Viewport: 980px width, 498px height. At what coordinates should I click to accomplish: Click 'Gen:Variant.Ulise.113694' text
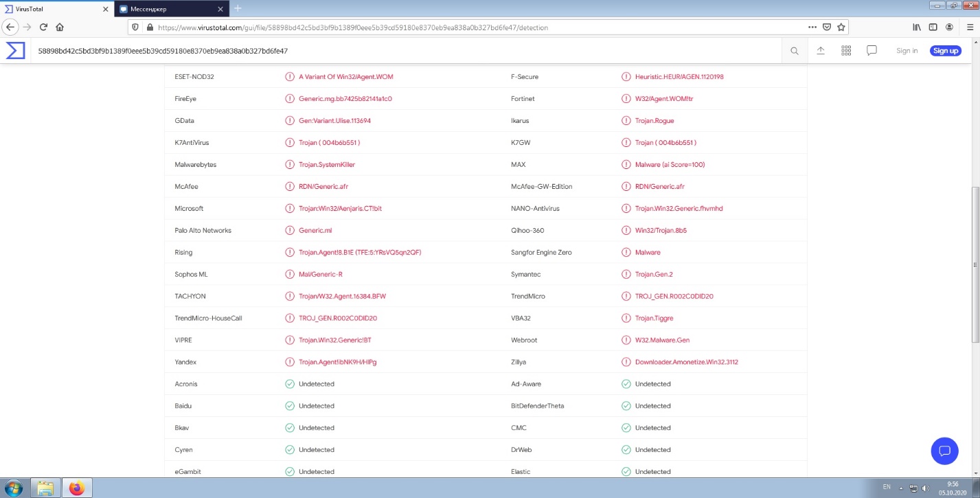coord(334,121)
